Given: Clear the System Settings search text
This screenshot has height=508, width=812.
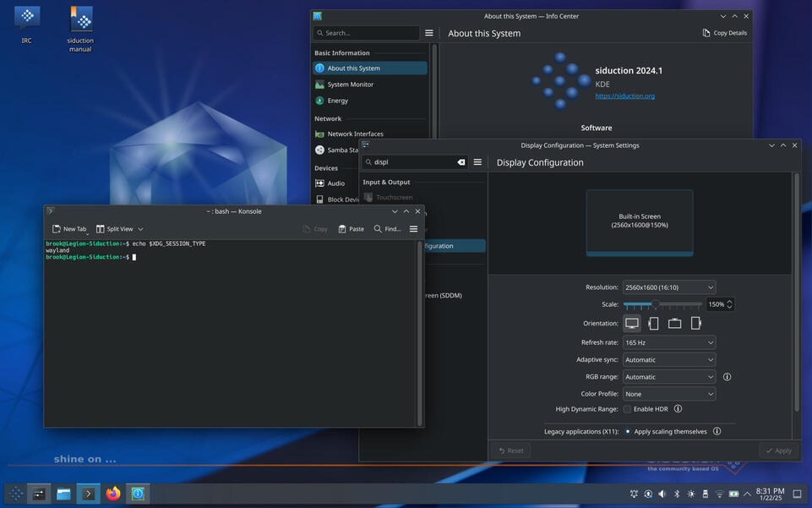Looking at the screenshot, I should pyautogui.click(x=460, y=162).
